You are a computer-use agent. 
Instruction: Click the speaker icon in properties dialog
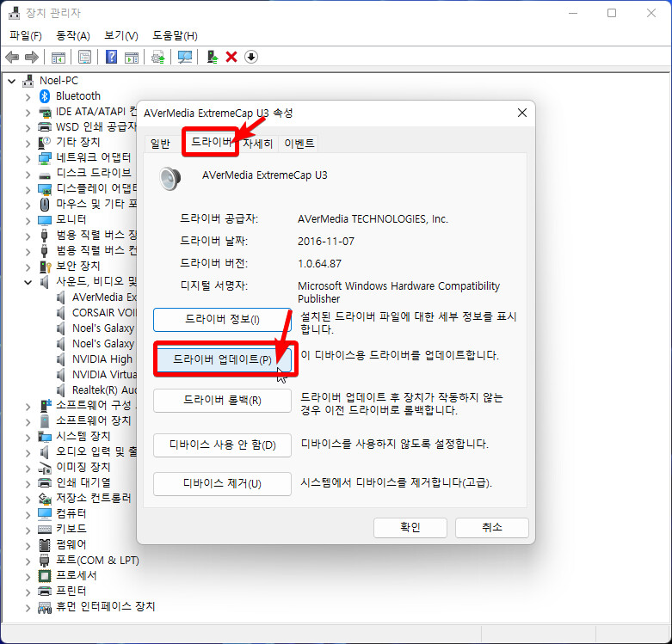170,179
